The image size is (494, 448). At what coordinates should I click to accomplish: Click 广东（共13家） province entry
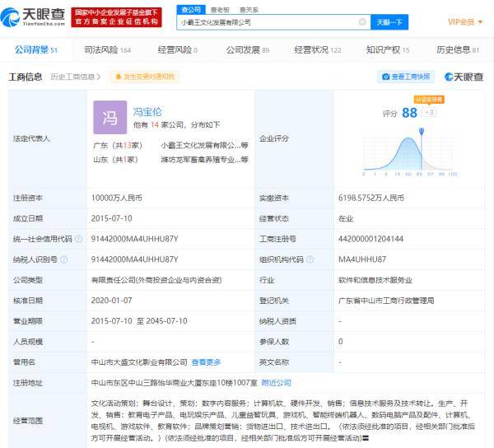pos(118,145)
